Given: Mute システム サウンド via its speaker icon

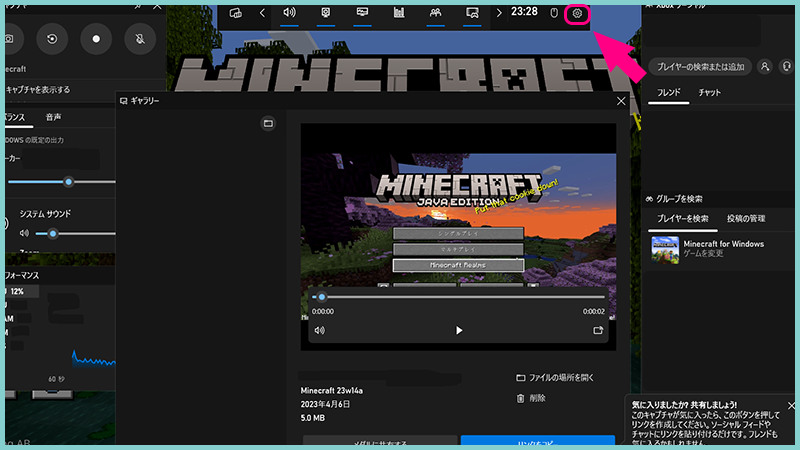Looking at the screenshot, I should click(24, 233).
